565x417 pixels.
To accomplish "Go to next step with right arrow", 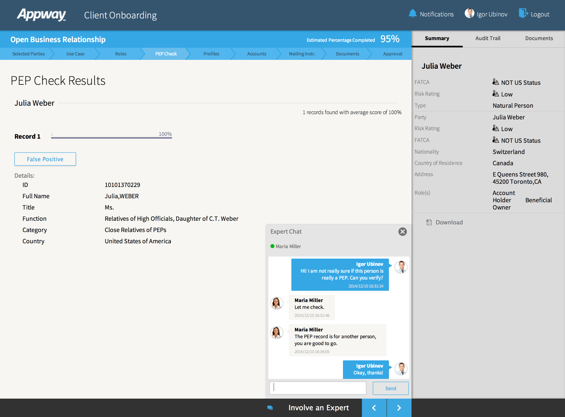I will [x=399, y=408].
